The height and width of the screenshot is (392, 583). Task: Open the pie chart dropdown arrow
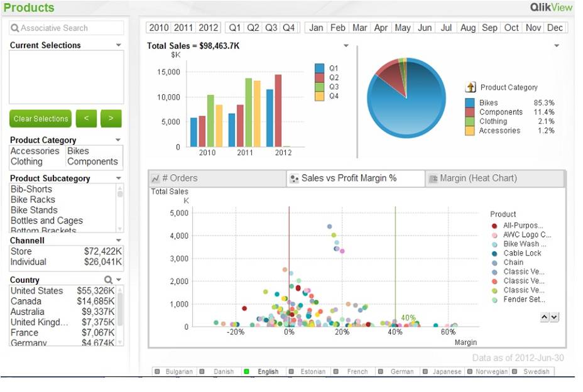coord(557,46)
